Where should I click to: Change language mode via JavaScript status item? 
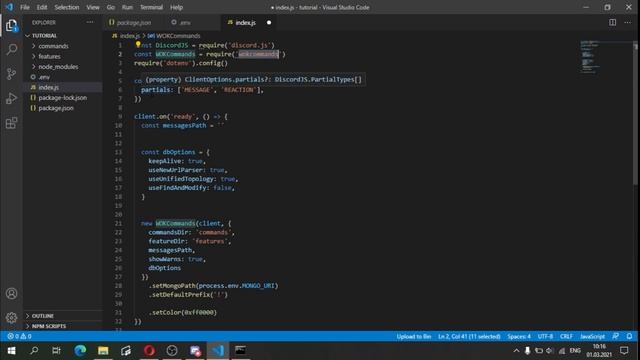(x=592, y=336)
